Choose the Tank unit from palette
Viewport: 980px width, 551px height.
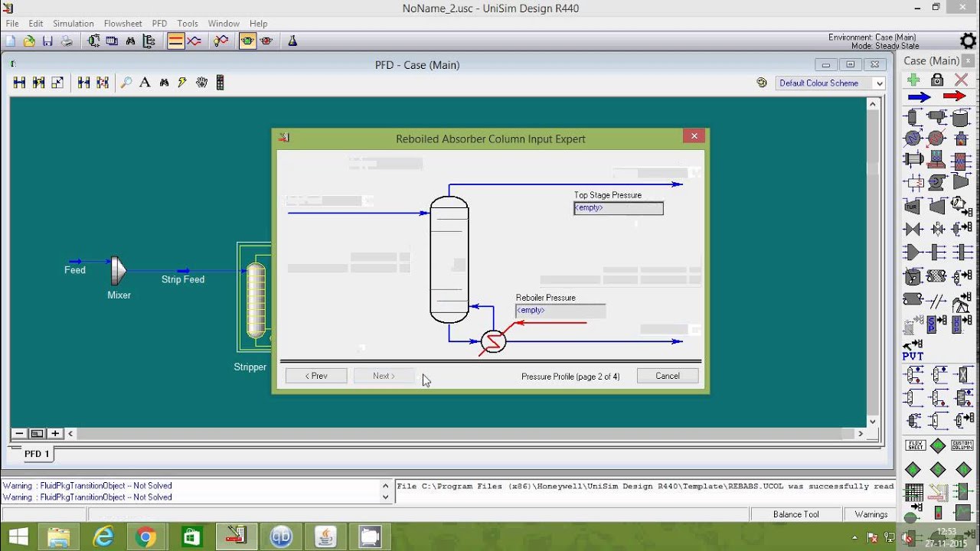[962, 117]
